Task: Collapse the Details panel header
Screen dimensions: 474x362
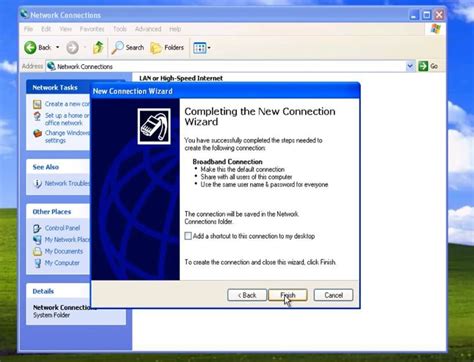Action: pos(58,291)
